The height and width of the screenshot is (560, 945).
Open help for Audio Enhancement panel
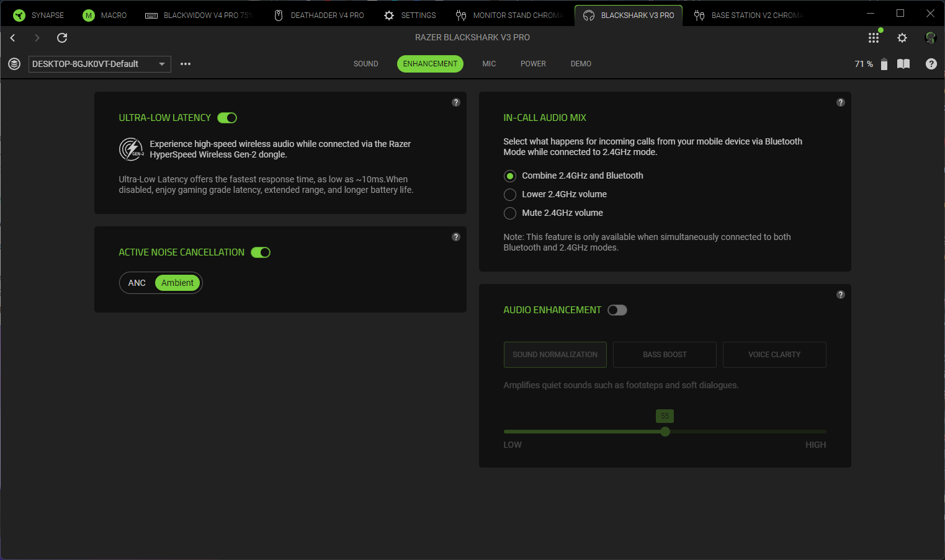point(841,295)
